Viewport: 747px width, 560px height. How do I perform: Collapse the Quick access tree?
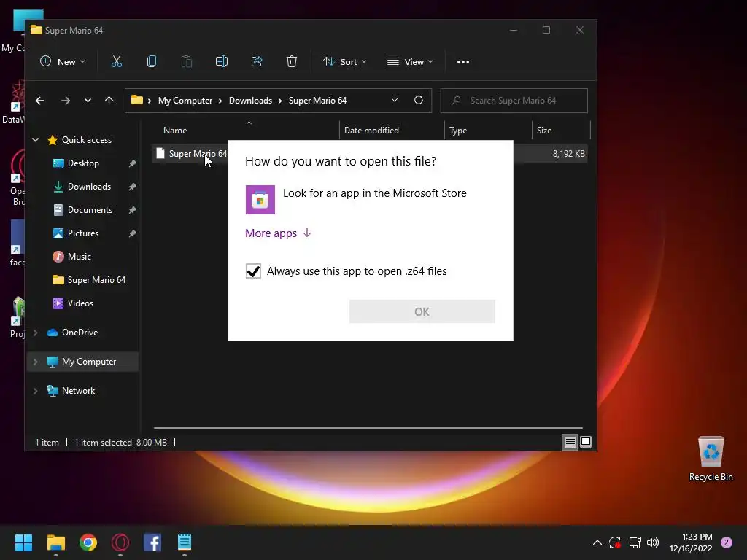(35, 139)
